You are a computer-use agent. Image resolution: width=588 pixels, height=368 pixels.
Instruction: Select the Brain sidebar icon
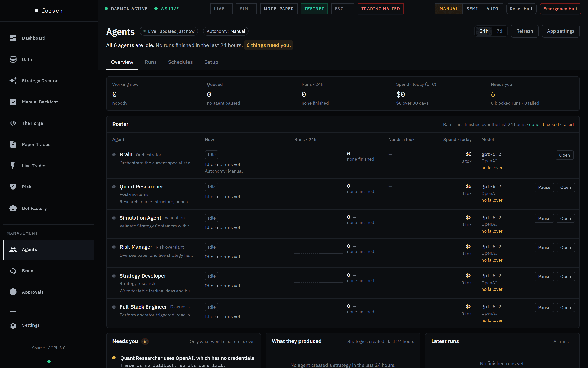(x=13, y=271)
